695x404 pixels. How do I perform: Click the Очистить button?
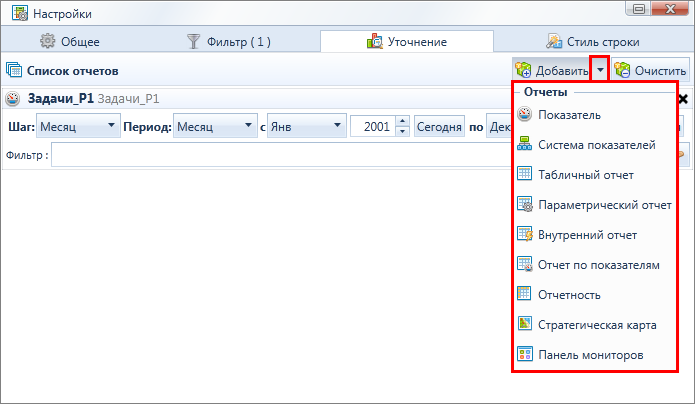[650, 70]
